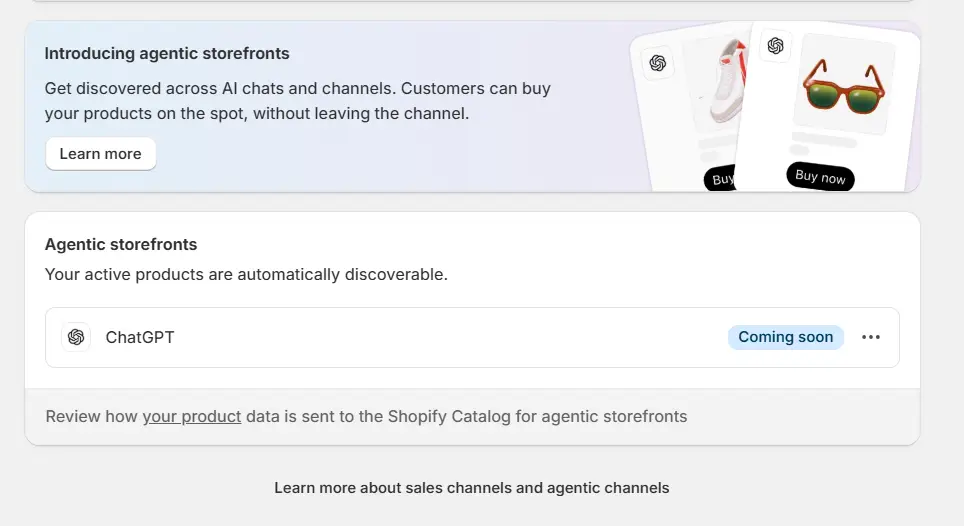Click the Introducing agentic storefronts heading
Screen dimensions: 964x526
(x=167, y=53)
